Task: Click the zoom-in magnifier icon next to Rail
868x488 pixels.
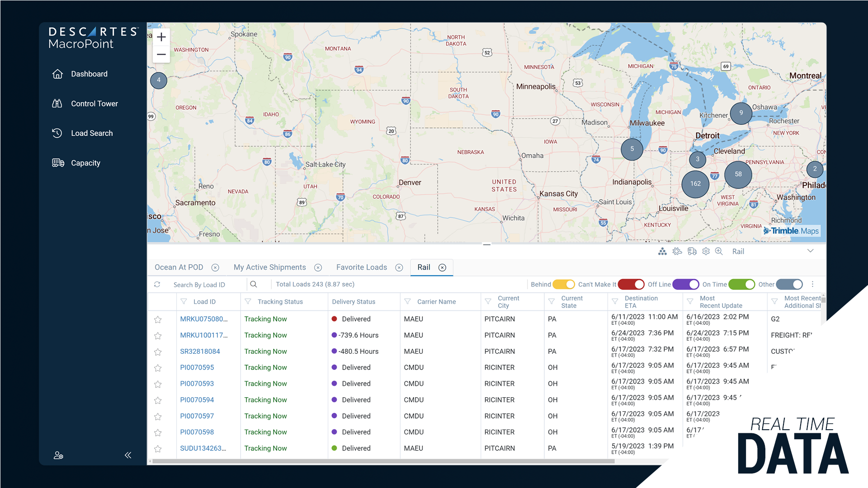Action: pos(719,252)
